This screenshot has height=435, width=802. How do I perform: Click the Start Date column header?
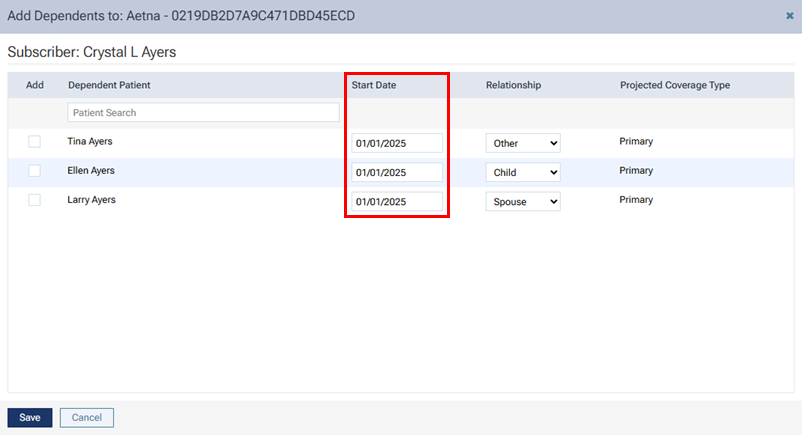click(374, 85)
